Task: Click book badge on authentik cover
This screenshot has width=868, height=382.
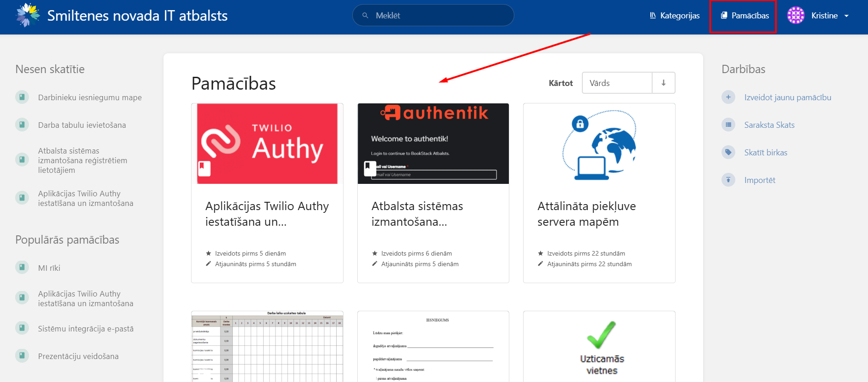Action: pyautogui.click(x=370, y=168)
